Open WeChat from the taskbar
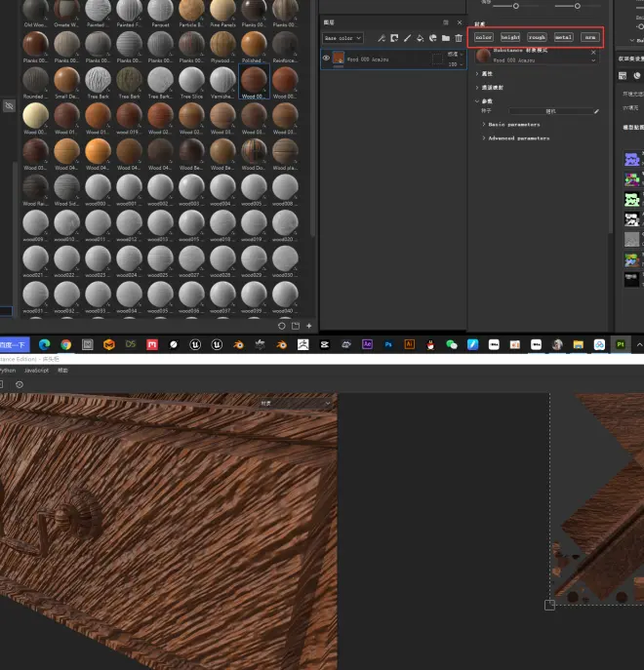 pos(452,344)
